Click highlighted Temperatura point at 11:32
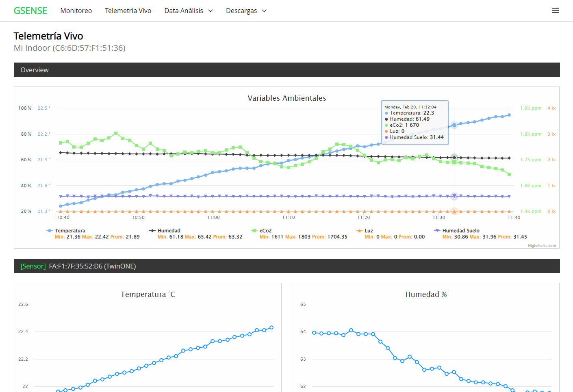The width and height of the screenshot is (573, 392). 454,125
